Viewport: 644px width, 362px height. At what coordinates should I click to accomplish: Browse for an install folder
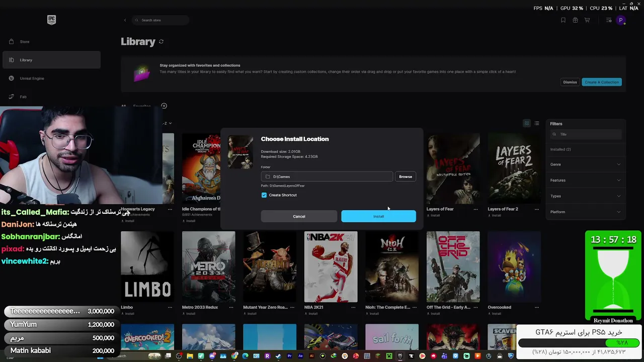coord(406,176)
